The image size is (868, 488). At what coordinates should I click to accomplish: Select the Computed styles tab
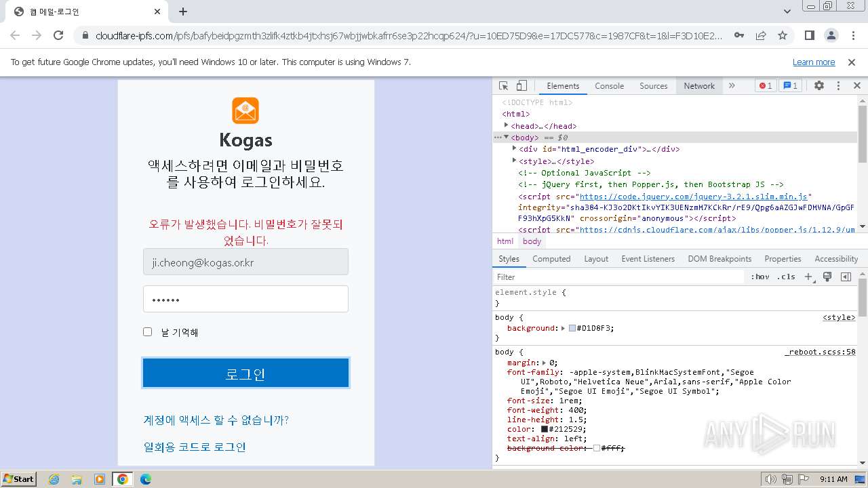coord(551,259)
